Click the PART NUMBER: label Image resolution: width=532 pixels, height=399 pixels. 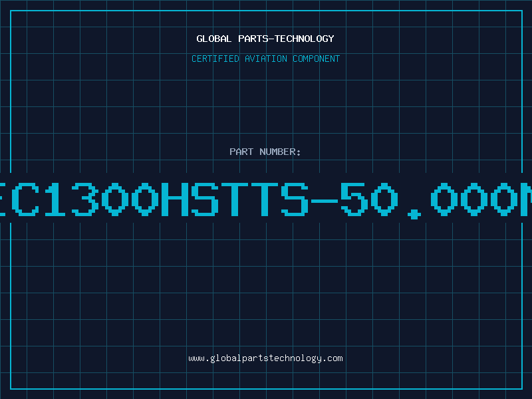(x=265, y=152)
